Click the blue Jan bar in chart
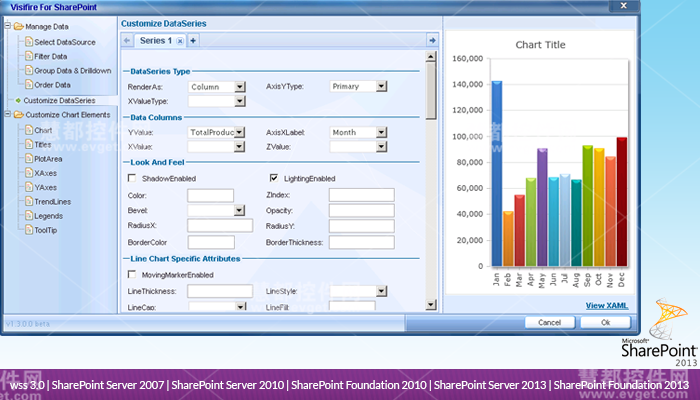700x400 pixels. [x=497, y=173]
